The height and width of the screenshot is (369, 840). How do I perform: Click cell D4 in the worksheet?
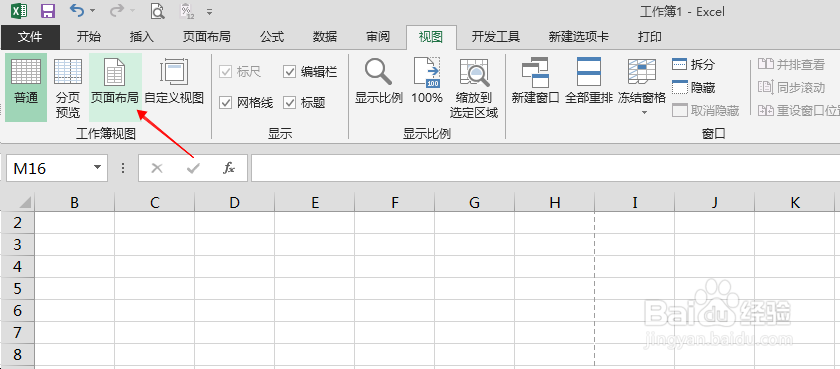pos(234,266)
